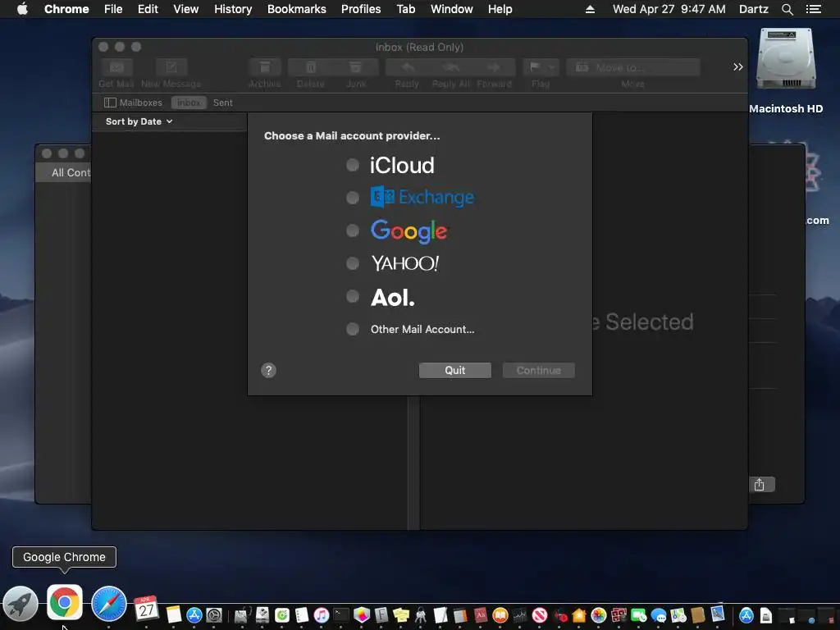Click the share button in the background window
The width and height of the screenshot is (840, 630).
click(x=759, y=485)
